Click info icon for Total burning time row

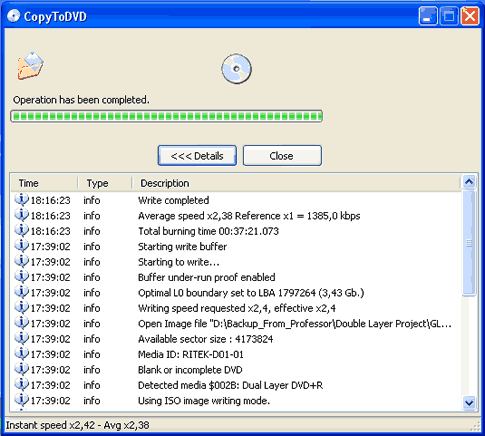point(21,231)
